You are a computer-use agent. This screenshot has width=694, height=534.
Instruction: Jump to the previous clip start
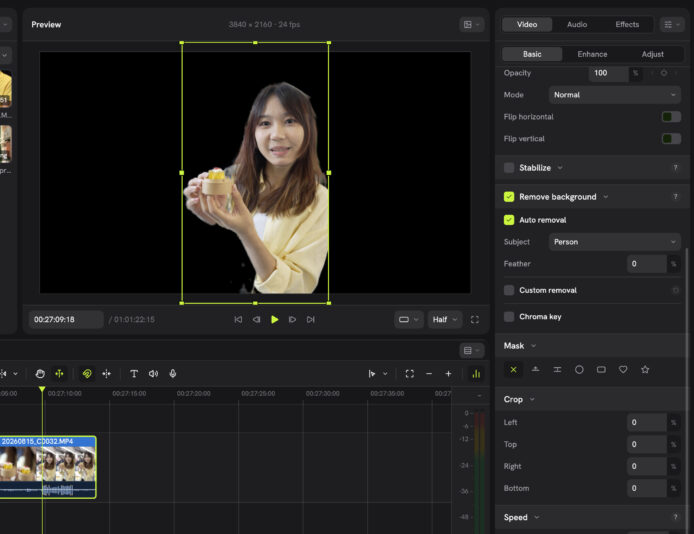pyautogui.click(x=238, y=319)
